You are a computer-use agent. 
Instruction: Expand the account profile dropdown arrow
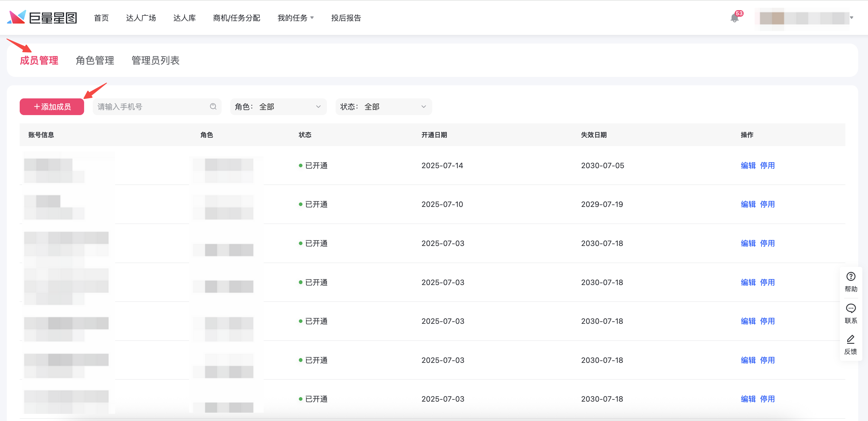tap(851, 18)
